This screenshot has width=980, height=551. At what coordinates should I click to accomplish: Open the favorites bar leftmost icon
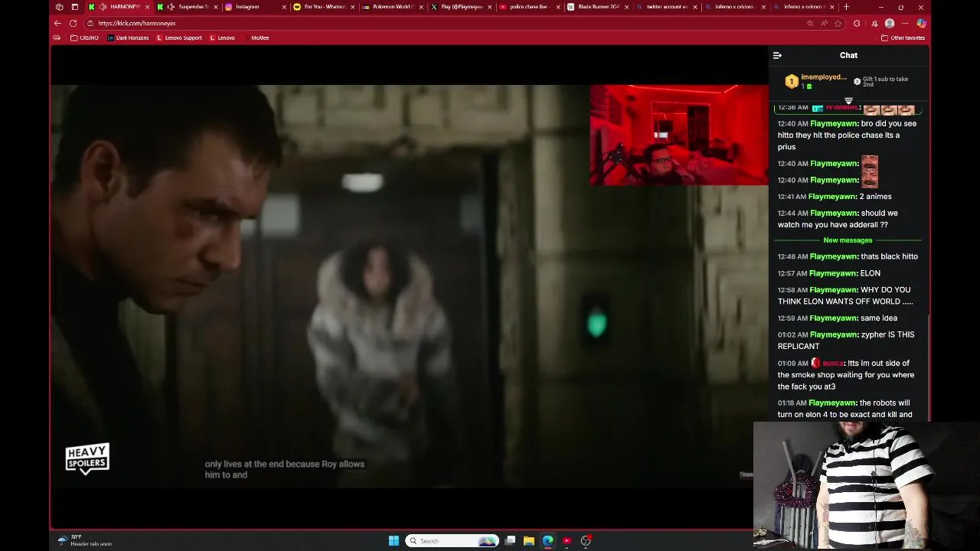tap(57, 37)
